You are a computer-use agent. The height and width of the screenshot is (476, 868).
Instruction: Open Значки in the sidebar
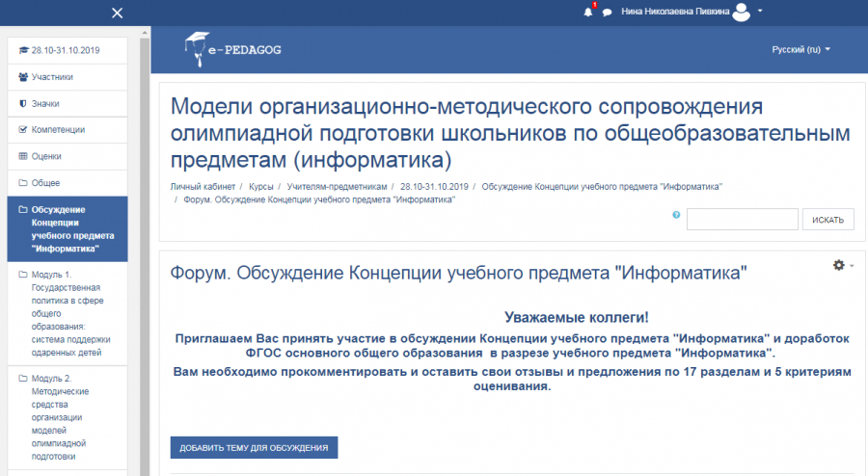tap(68, 103)
